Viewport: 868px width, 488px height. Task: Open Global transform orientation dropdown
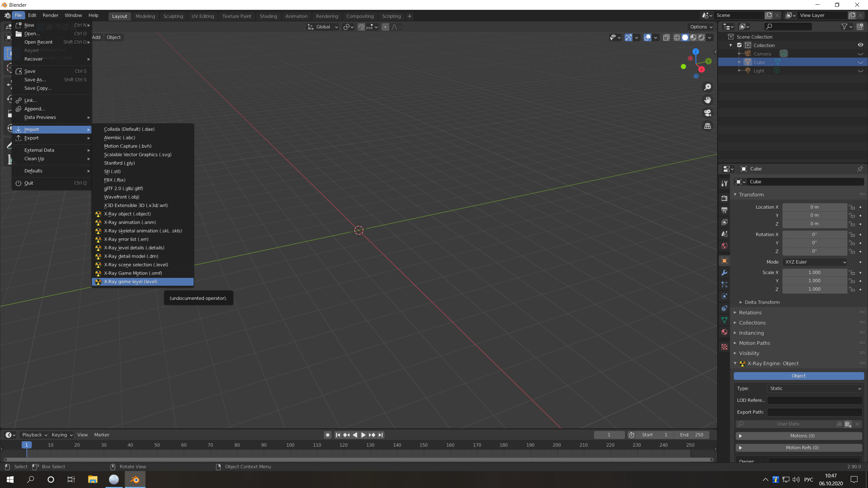pyautogui.click(x=322, y=27)
